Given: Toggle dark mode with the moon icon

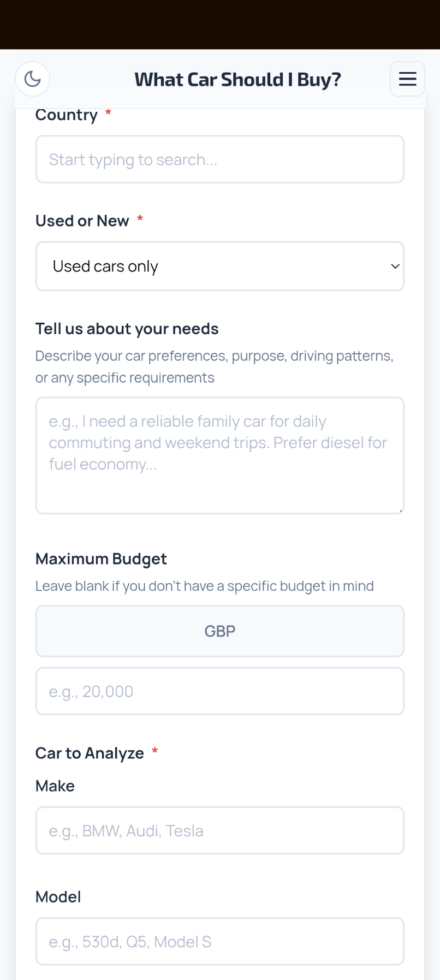Looking at the screenshot, I should (33, 79).
